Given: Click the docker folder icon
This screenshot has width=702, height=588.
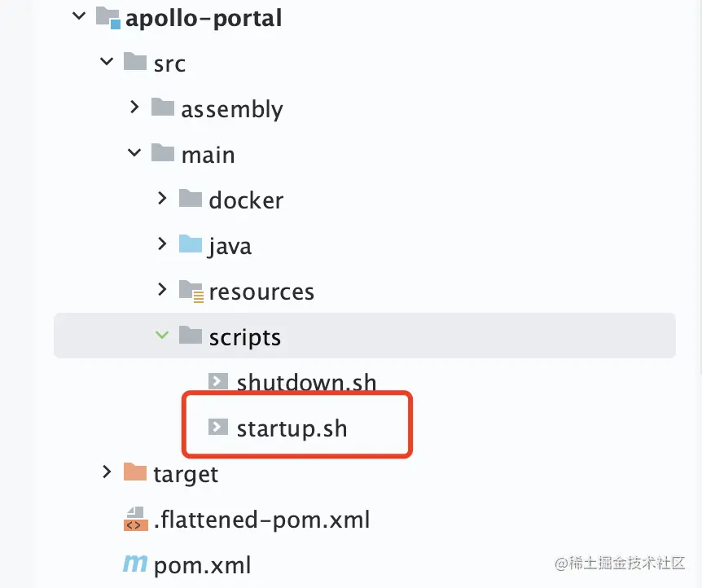Looking at the screenshot, I should pos(191,199).
